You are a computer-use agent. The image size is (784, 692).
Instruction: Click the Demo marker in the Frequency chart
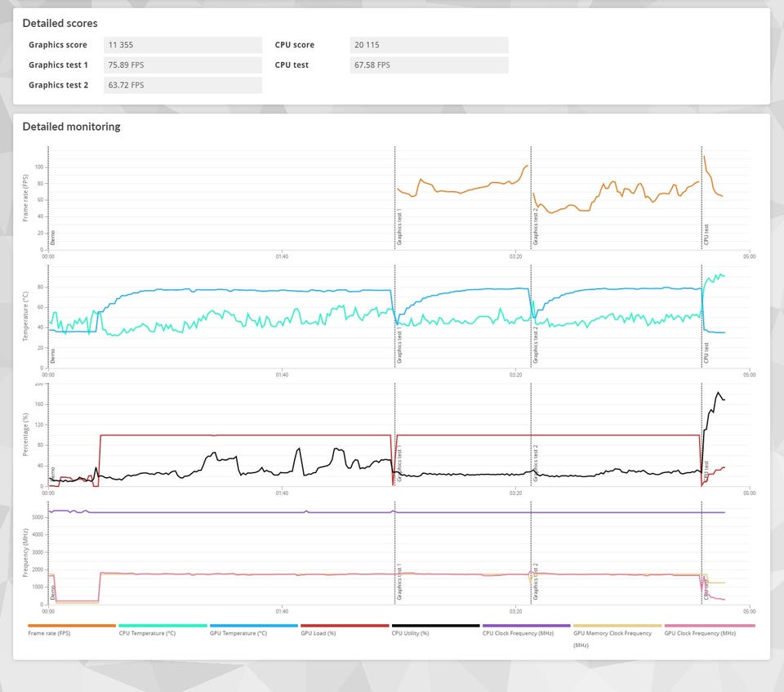[52, 593]
